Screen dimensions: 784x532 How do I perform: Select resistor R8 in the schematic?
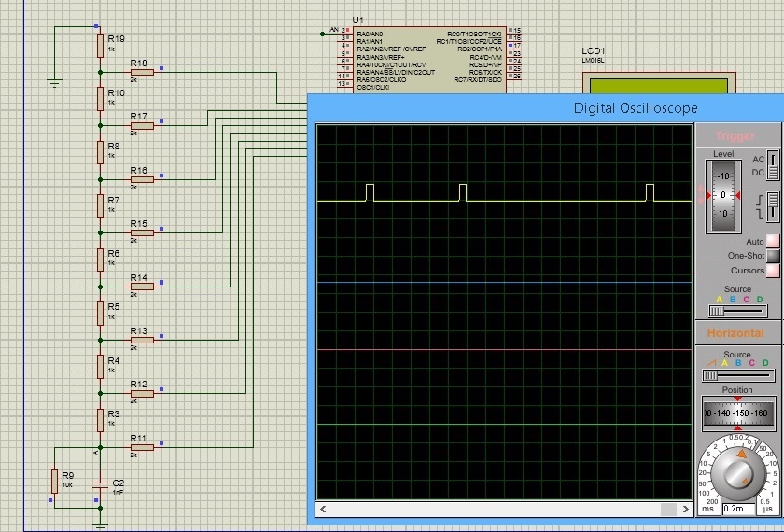tap(101, 152)
